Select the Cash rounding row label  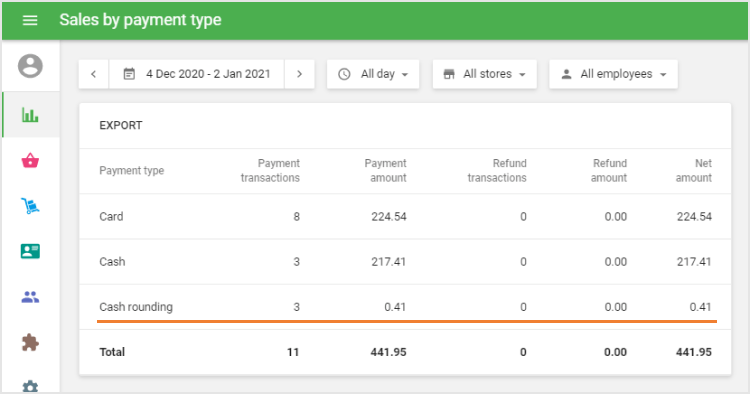(x=136, y=307)
